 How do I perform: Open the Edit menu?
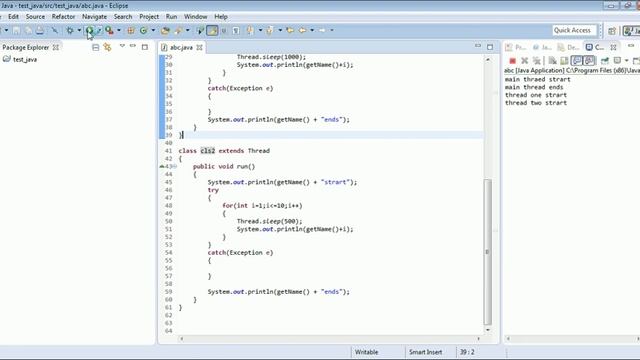point(13,17)
